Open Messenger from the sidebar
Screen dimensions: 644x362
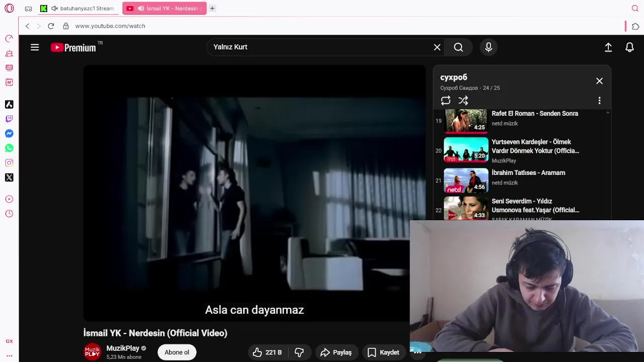click(9, 134)
